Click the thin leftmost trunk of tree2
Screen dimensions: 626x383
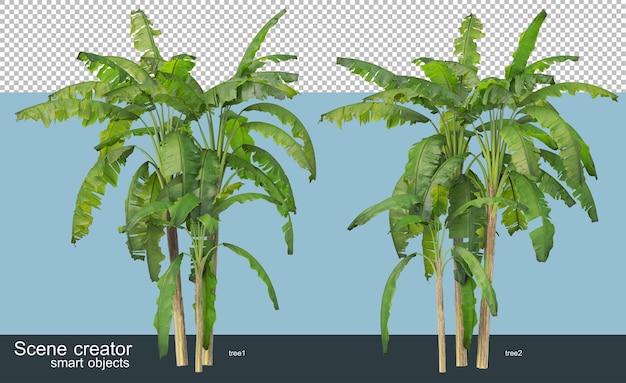click(x=441, y=316)
